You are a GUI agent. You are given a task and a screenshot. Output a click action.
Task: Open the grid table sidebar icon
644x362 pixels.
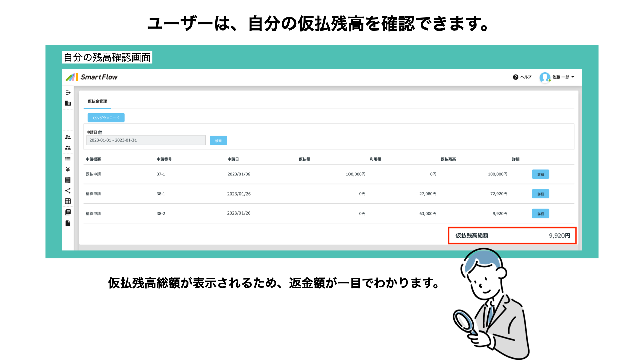pyautogui.click(x=68, y=201)
